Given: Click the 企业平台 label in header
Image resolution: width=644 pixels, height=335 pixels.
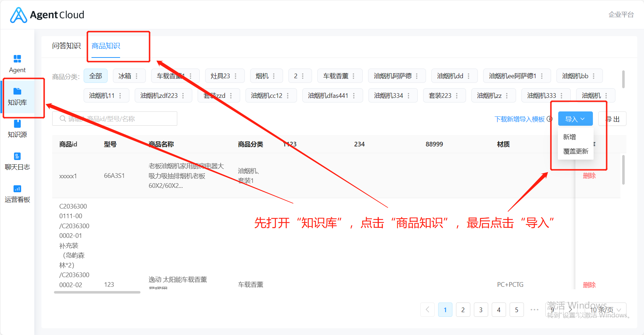Looking at the screenshot, I should tap(621, 15).
